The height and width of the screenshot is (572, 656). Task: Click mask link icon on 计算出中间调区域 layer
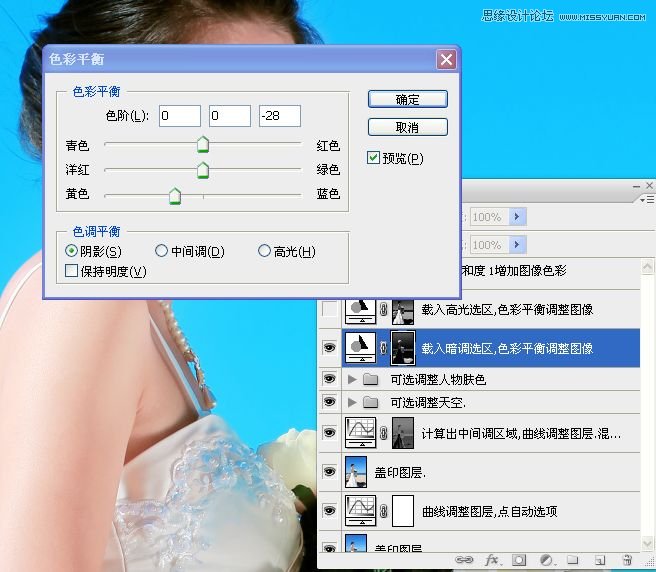[x=383, y=433]
